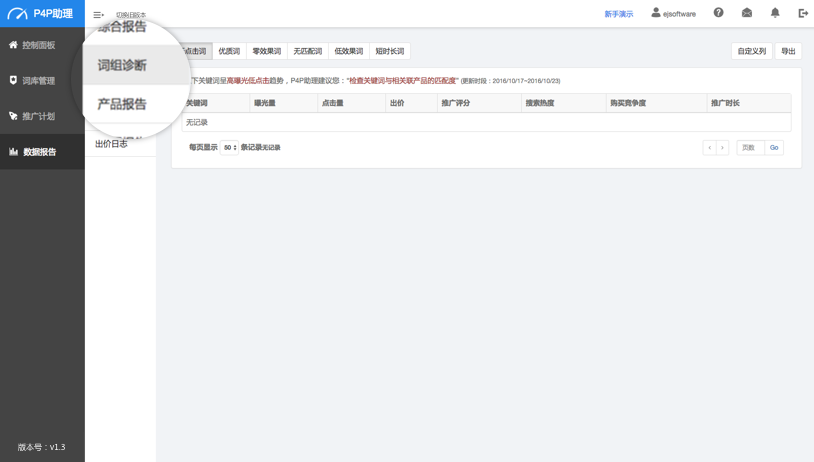Sort by the 推广评分 column header

479,103
